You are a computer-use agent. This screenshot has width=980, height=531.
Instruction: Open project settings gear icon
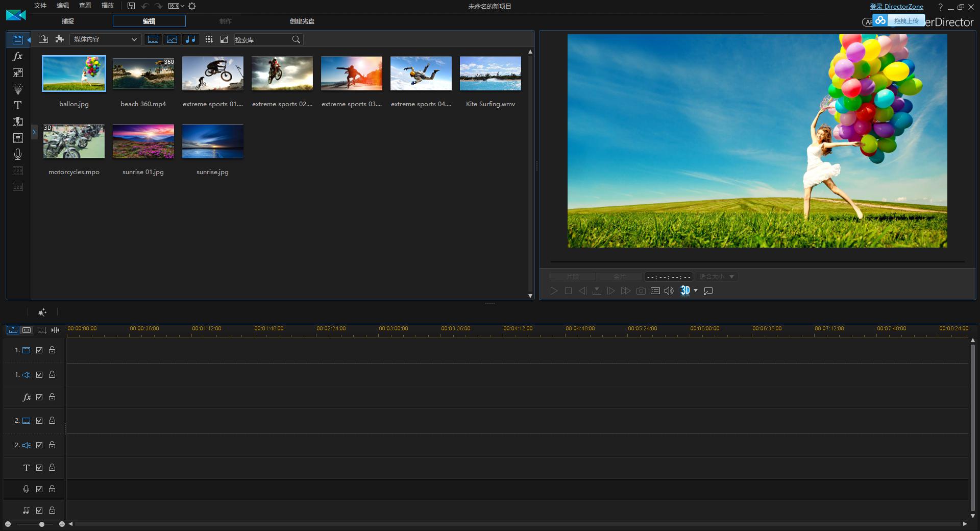pos(192,6)
